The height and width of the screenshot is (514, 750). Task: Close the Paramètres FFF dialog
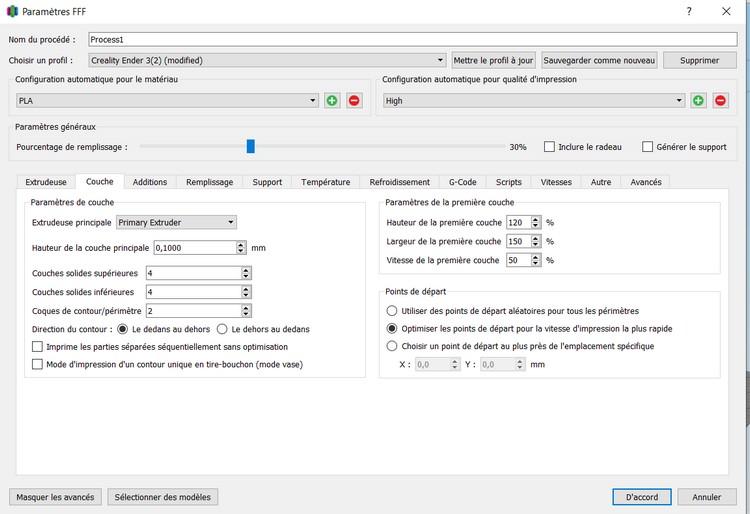(x=726, y=11)
